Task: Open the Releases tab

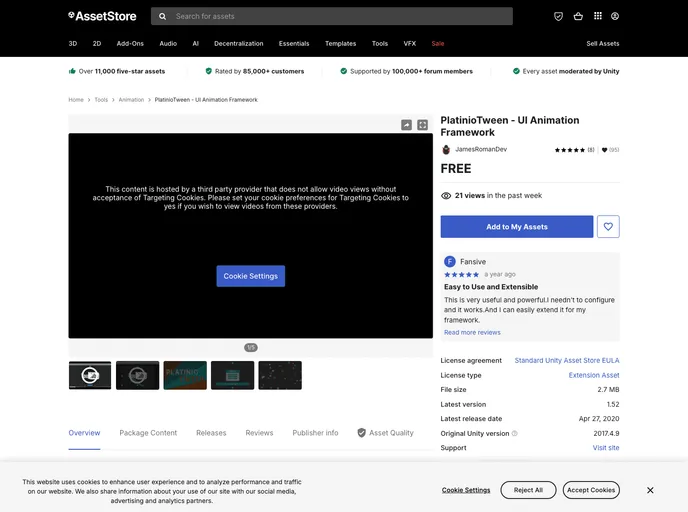Action: coord(211,433)
